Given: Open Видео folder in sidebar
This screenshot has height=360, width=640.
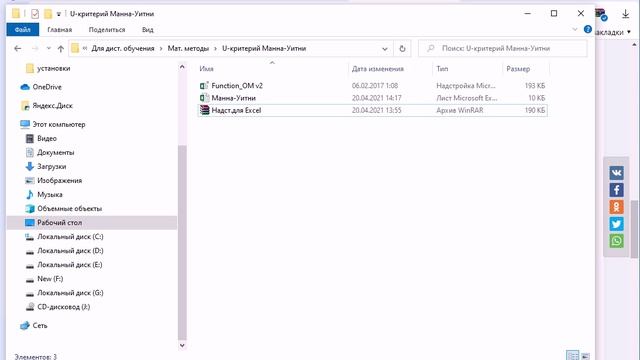Looking at the screenshot, I should (47, 138).
